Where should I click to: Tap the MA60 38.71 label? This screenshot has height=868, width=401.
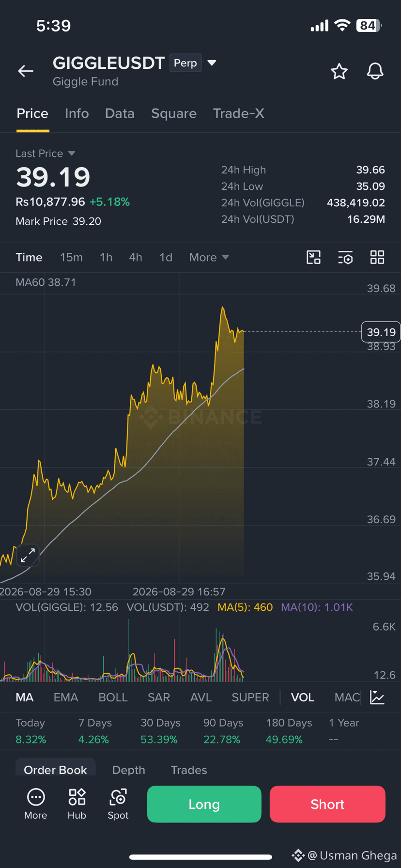[46, 282]
